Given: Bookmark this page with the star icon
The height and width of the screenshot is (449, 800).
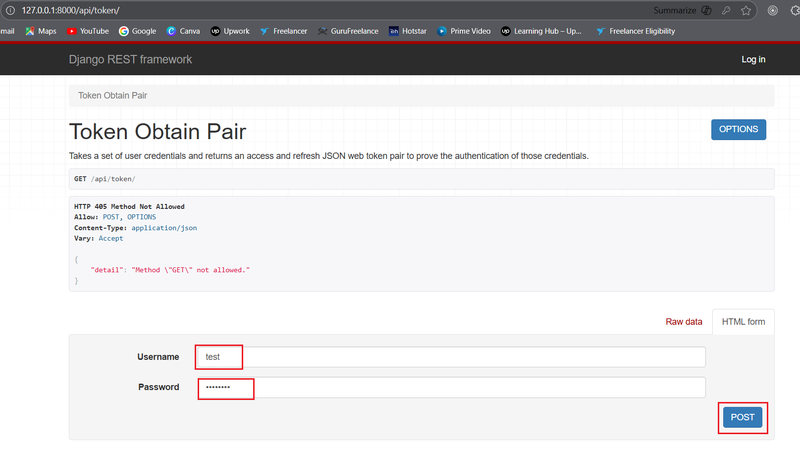Looking at the screenshot, I should pos(746,10).
